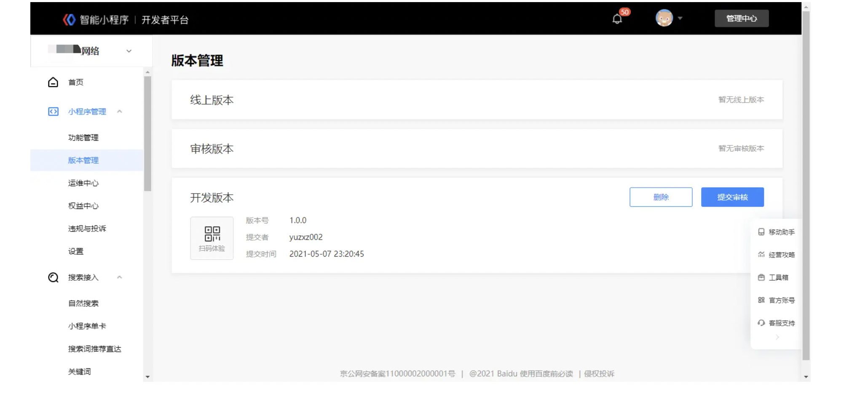Click the version number 1.0.0

point(298,220)
